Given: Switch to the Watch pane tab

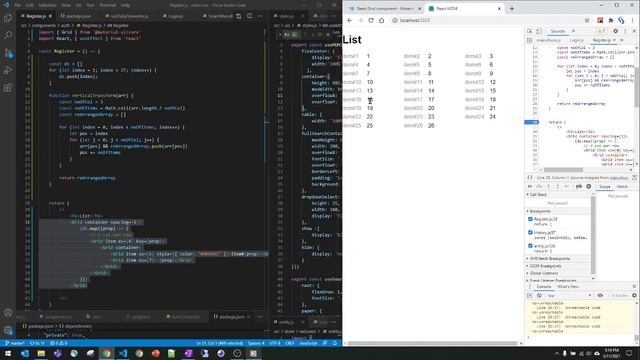Looking at the screenshot, I should coord(622,187).
